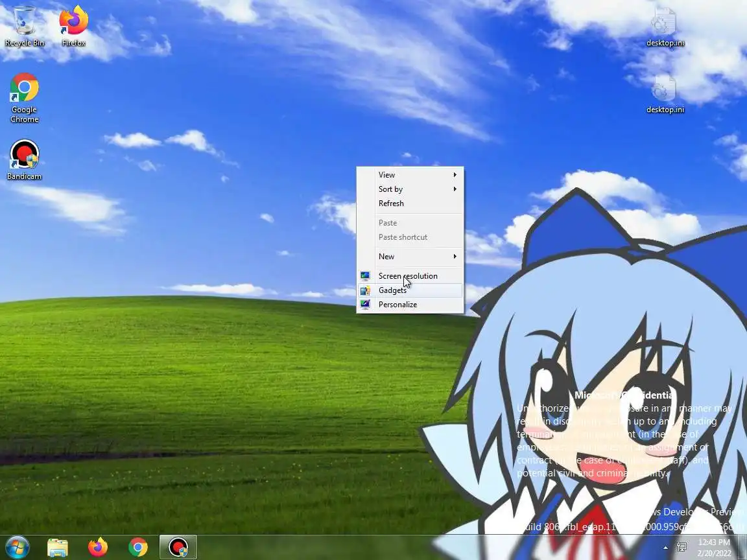Show hidden system tray icons arrow
This screenshot has height=560, width=747.
[665, 548]
